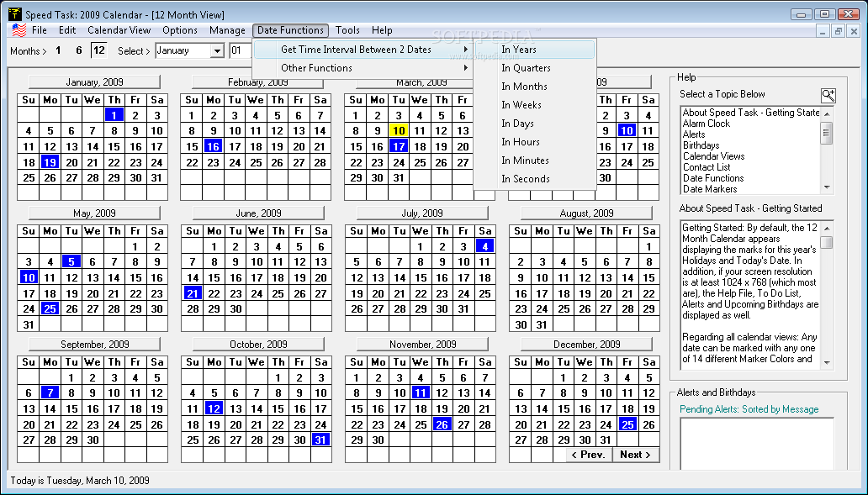Select In Weeks interval option
Screen dimensions: 868x495
coord(535,105)
